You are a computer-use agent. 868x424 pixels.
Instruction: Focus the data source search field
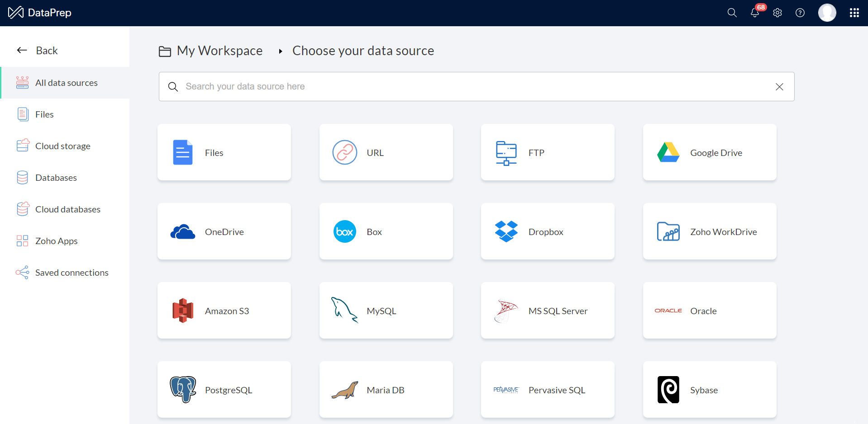click(477, 86)
